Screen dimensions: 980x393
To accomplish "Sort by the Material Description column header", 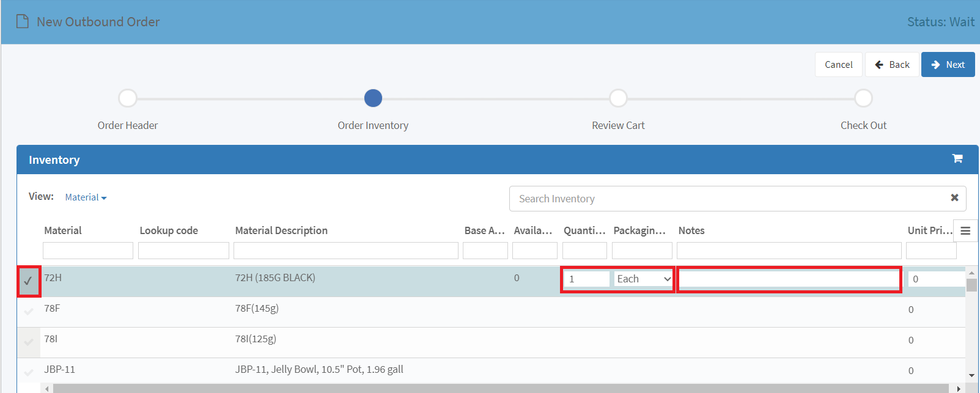I will 281,230.
